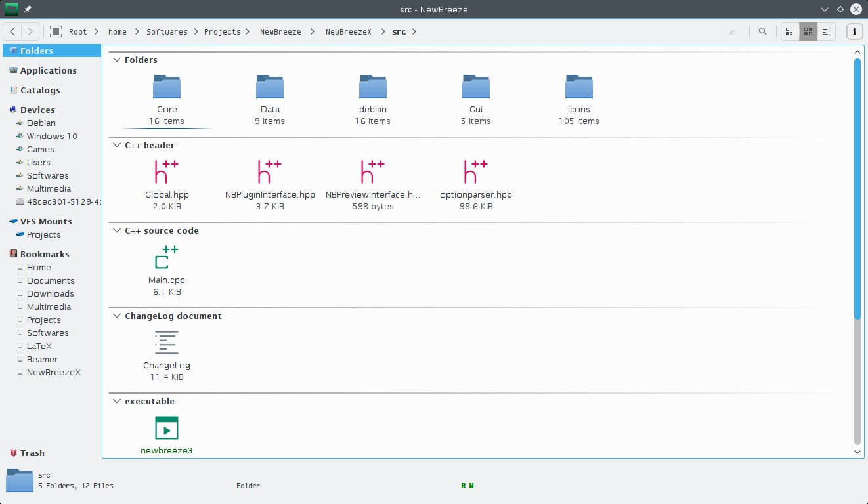The image size is (868, 504).
Task: Go to NewBreezeX in the breadcrumb
Action: click(349, 31)
